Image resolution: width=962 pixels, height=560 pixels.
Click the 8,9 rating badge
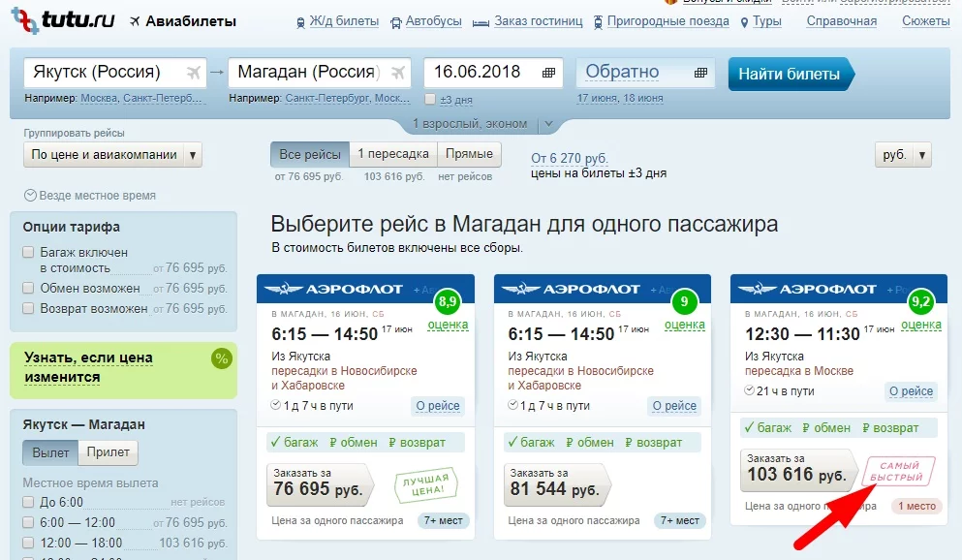click(448, 301)
